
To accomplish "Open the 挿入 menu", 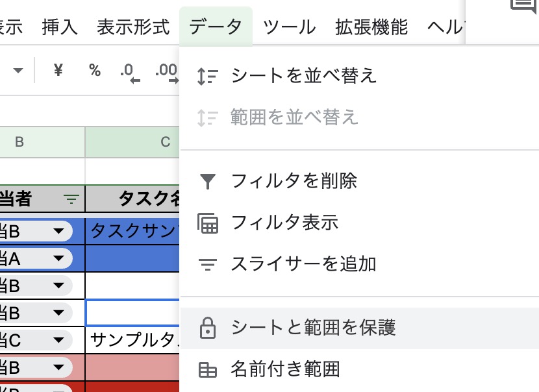I will coord(60,27).
